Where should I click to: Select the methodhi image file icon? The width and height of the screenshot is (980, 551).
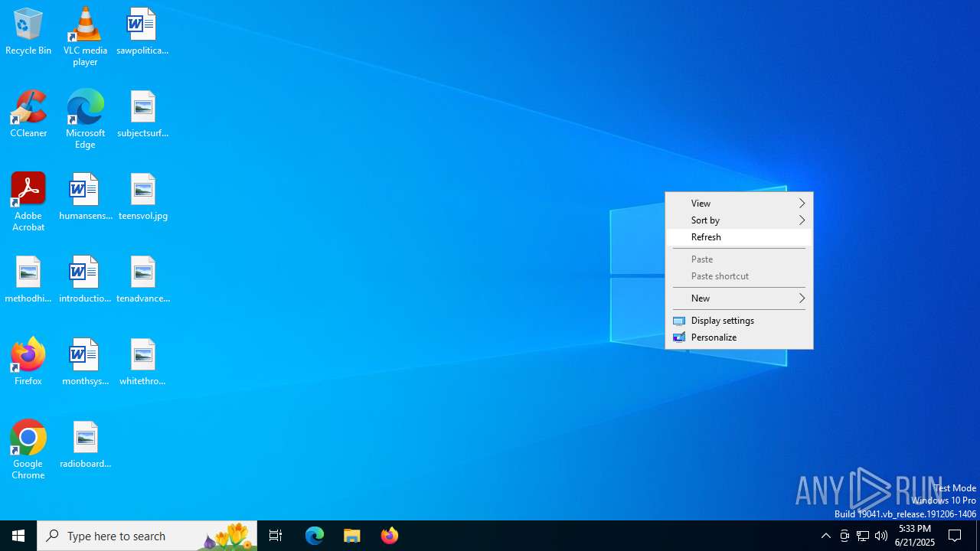(28, 279)
